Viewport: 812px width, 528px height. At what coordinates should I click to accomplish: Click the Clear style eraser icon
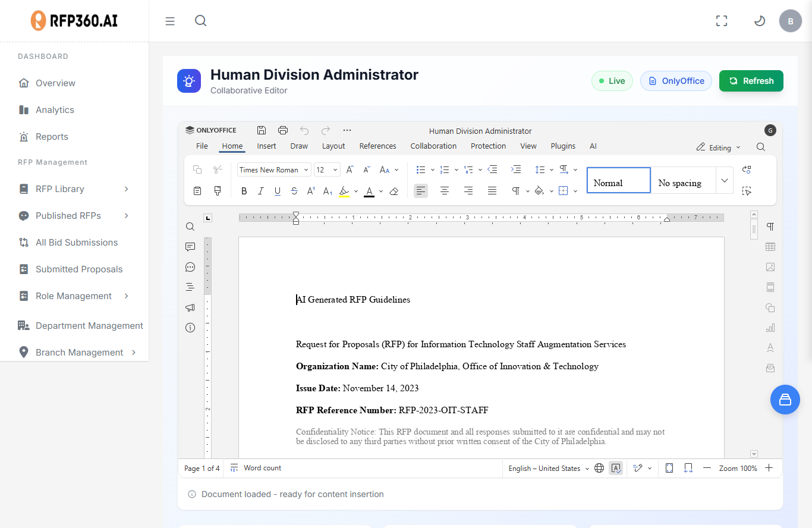tap(394, 191)
